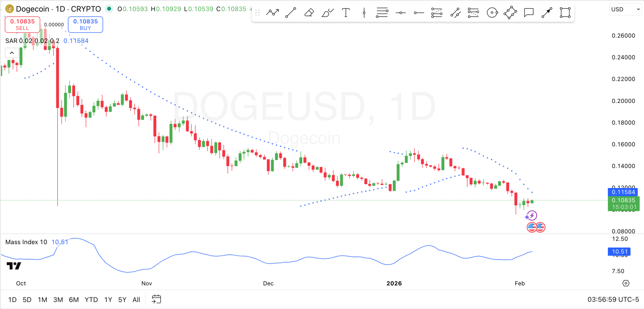Pick the Brush drawing tool

[327, 12]
